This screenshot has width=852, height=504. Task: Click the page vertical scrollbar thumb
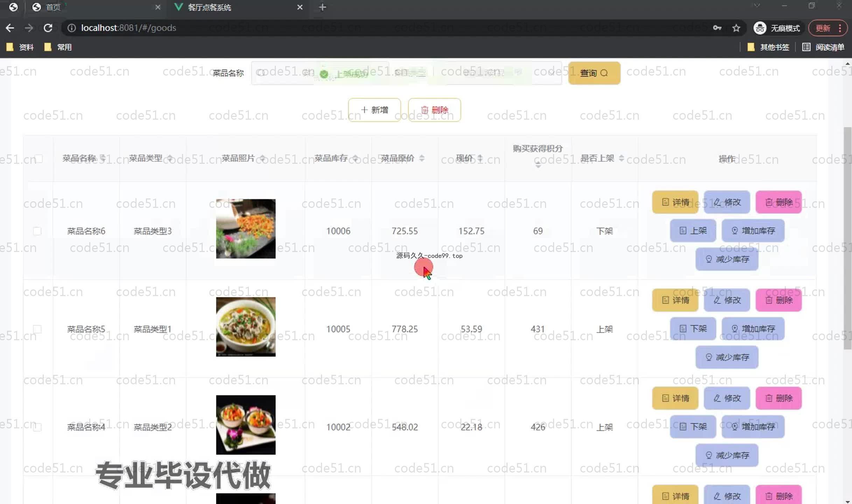(847, 238)
